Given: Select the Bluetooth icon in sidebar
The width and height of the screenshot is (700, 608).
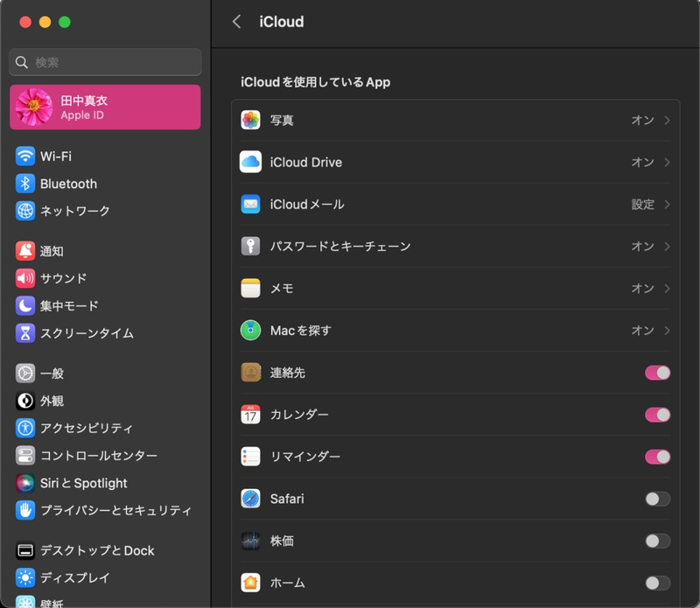Looking at the screenshot, I should [x=26, y=184].
